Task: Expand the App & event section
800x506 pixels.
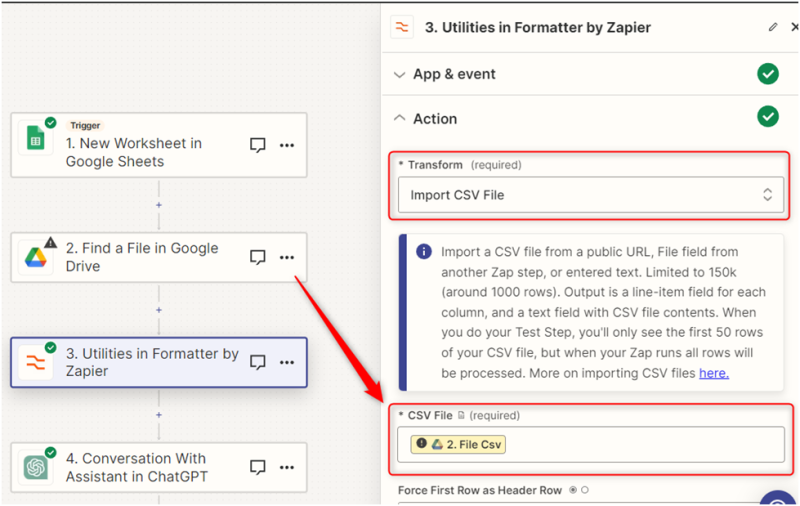Action: (400, 74)
